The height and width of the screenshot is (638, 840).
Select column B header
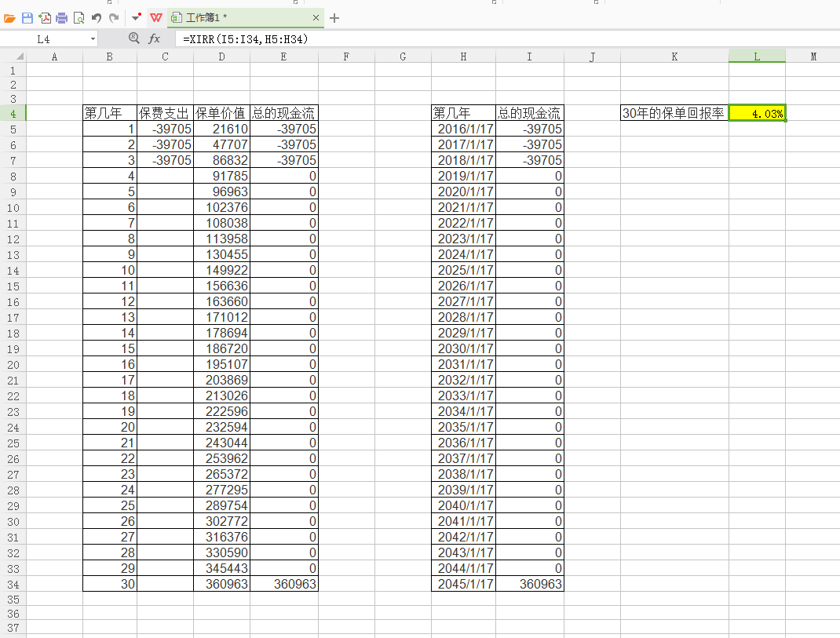(110, 57)
